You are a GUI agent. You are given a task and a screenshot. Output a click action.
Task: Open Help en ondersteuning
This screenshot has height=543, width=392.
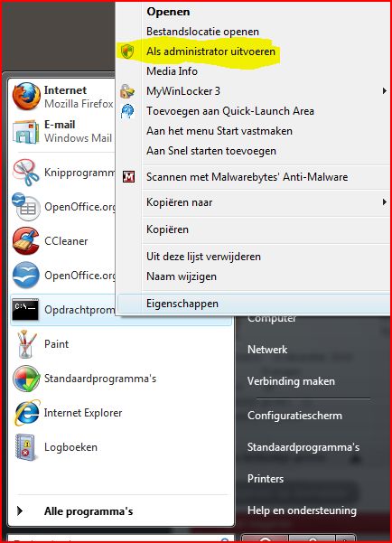pyautogui.click(x=302, y=510)
